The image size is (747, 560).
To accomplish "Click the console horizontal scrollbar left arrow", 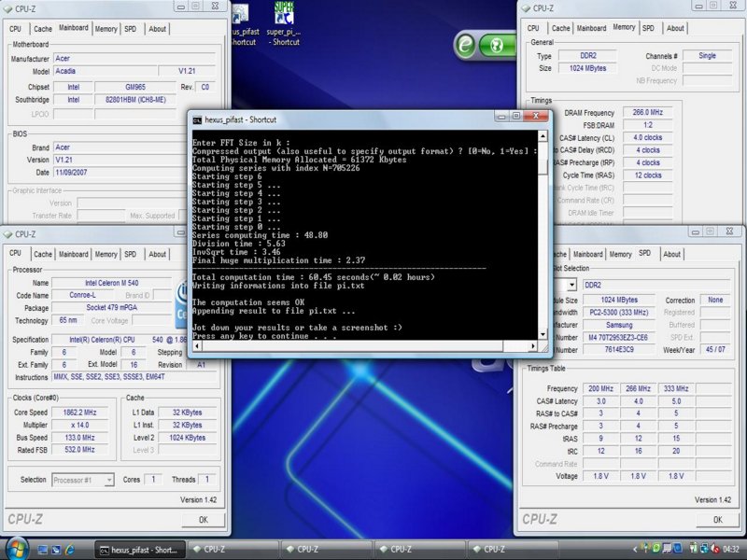I will pyautogui.click(x=197, y=346).
